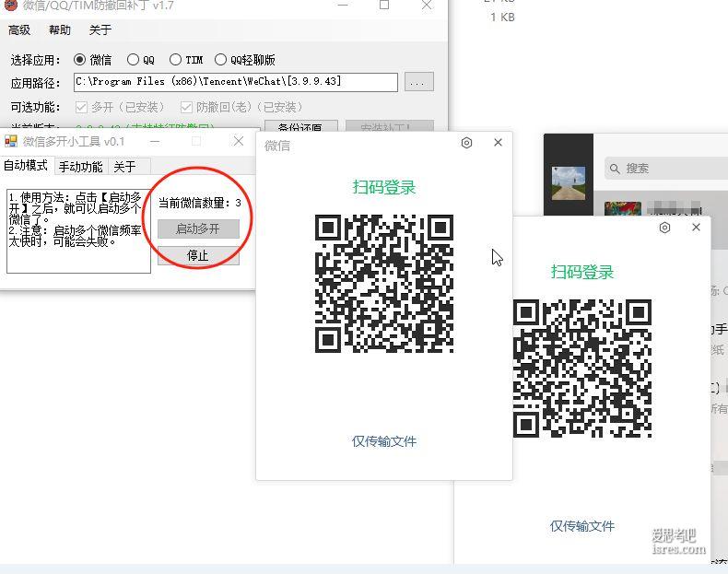This screenshot has height=574, width=728.
Task: Click 扫码登录 heading in second login window
Action: point(582,273)
